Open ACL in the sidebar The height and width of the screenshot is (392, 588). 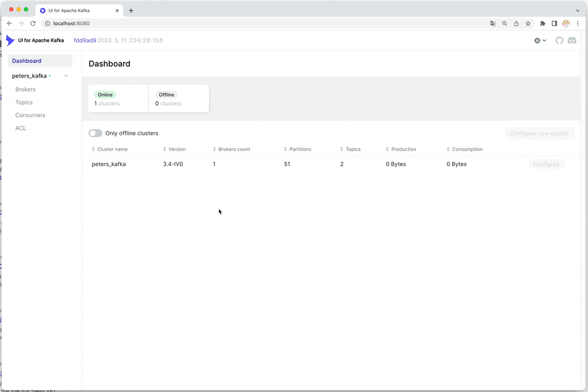pos(21,128)
